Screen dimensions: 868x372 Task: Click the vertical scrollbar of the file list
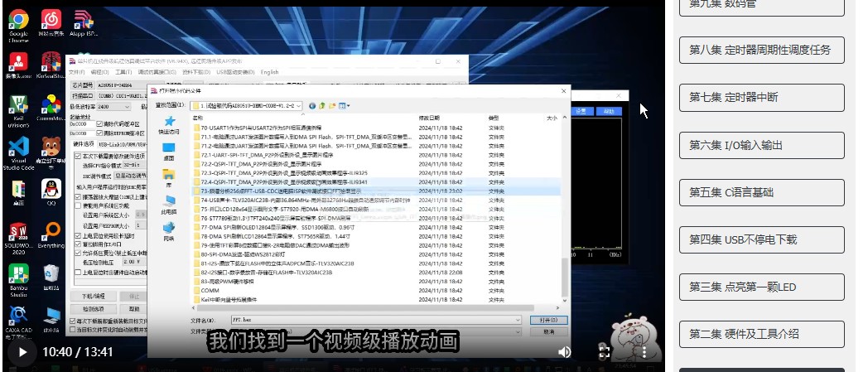tap(565, 278)
